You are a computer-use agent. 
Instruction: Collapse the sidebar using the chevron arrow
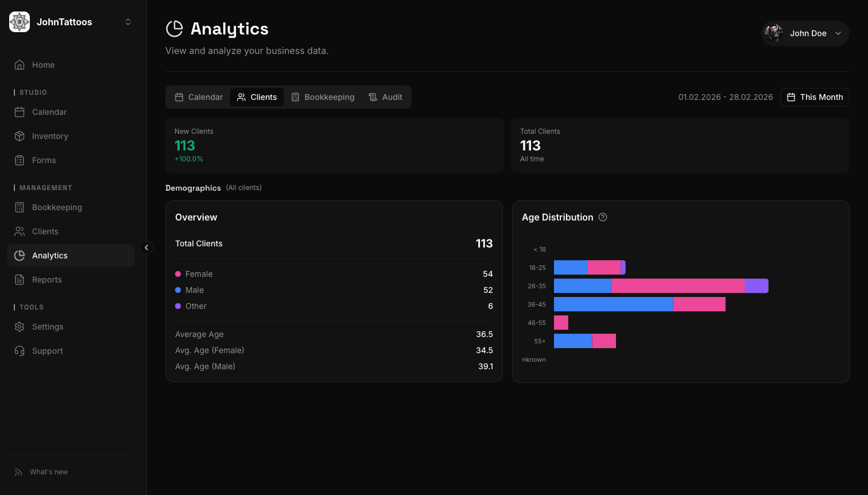coord(147,247)
